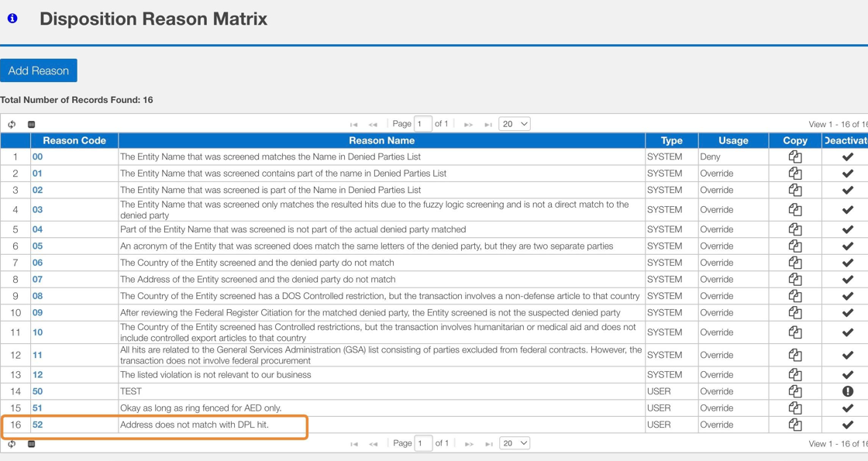The width and height of the screenshot is (868, 461).
Task: Copy reason 11 using its copy icon
Action: click(x=795, y=355)
